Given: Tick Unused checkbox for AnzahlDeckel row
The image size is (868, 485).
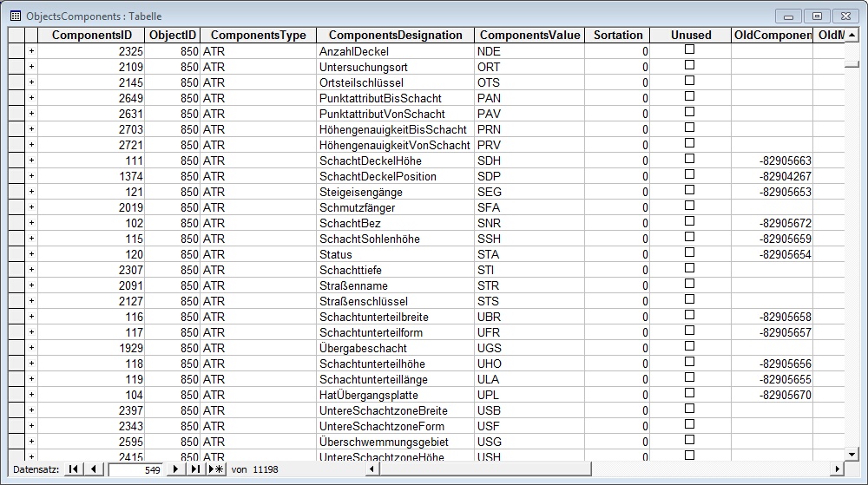Looking at the screenshot, I should 690,50.
